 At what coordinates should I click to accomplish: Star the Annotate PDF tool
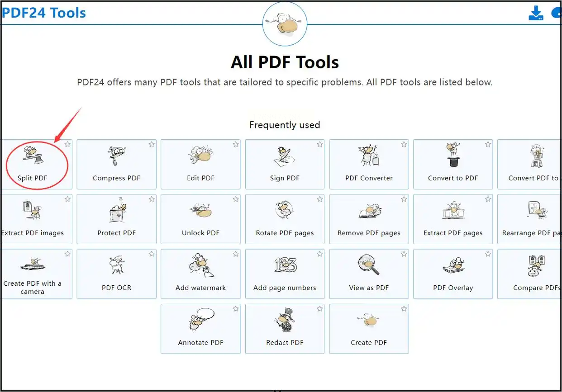(236, 309)
